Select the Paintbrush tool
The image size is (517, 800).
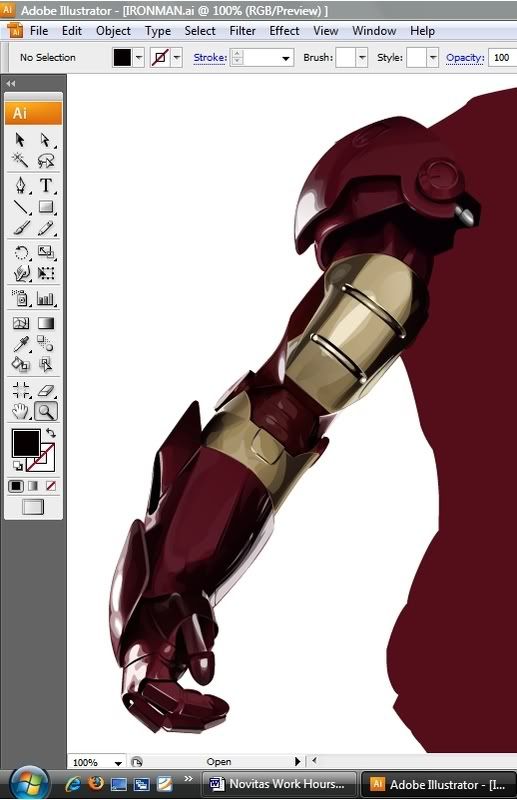[20, 228]
